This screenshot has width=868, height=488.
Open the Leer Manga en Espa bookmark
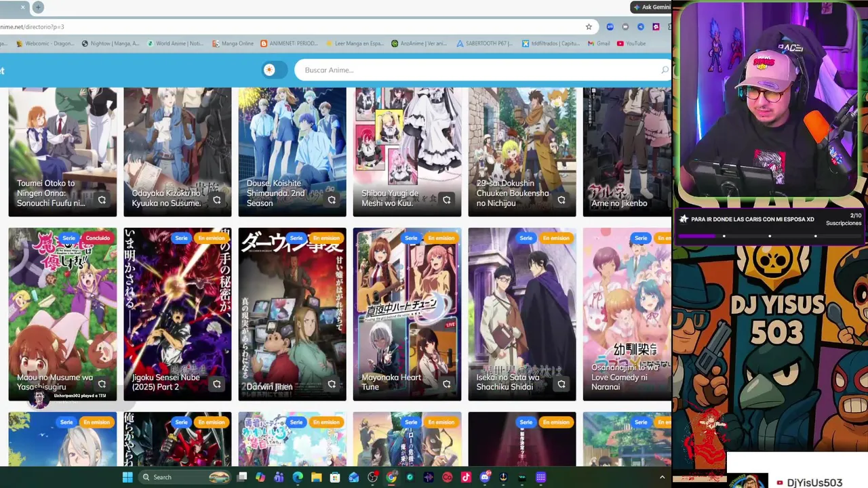(x=355, y=43)
